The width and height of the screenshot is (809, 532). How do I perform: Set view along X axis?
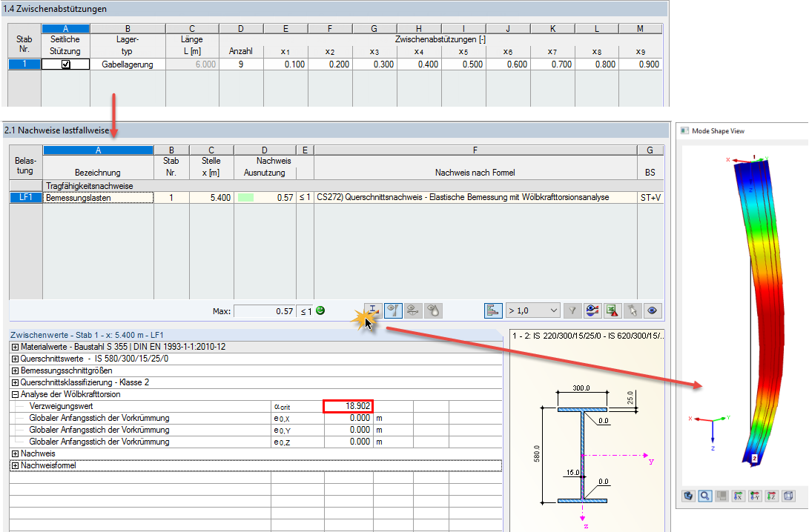(739, 496)
